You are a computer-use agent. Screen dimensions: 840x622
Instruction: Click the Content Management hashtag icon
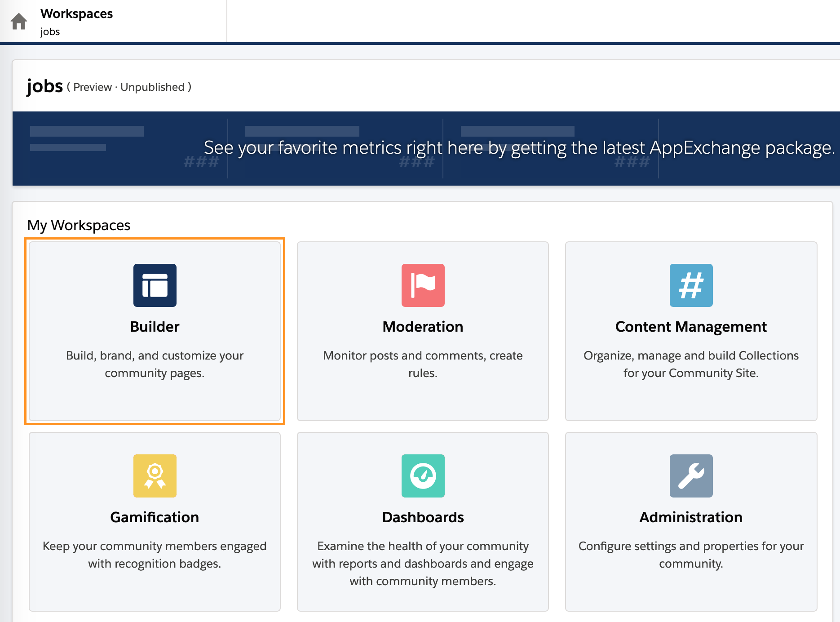click(x=690, y=285)
